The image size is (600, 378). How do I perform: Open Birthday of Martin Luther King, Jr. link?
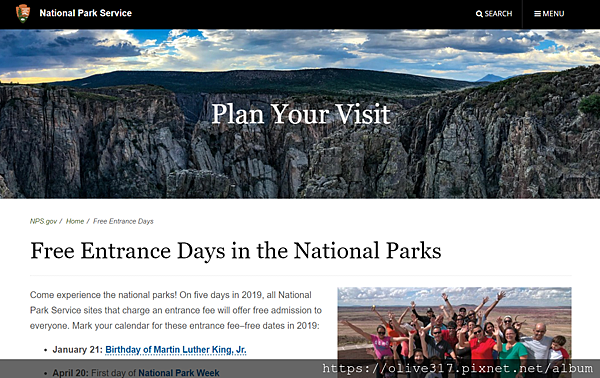click(176, 350)
